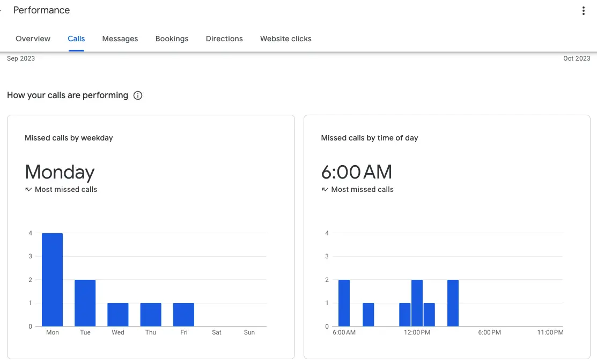Viewport: 597px width, 364px height.
Task: Click the large 6:00 AM heading
Action: (x=356, y=172)
